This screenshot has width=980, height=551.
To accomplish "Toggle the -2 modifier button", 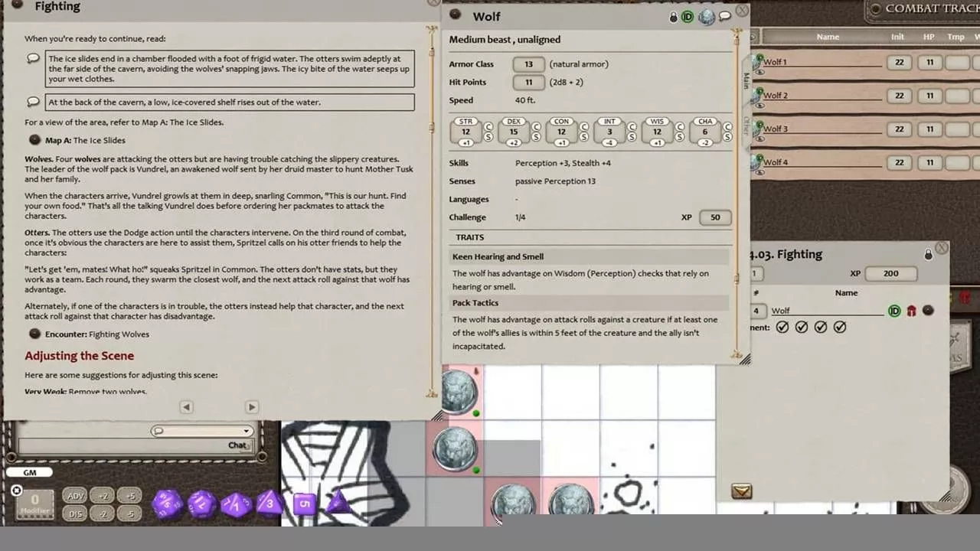I will pyautogui.click(x=103, y=514).
